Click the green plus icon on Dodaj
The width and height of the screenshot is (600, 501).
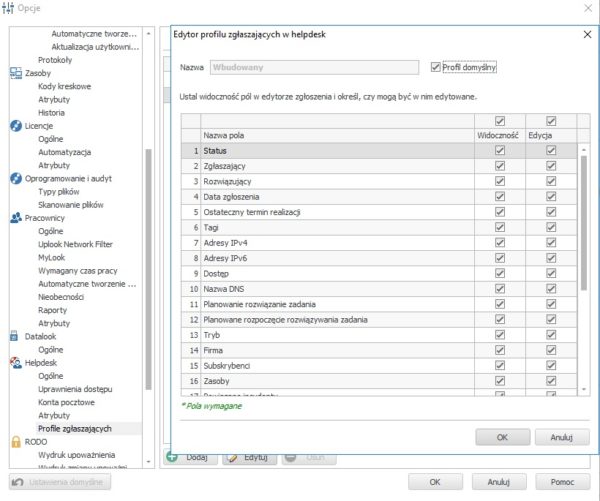tap(172, 457)
